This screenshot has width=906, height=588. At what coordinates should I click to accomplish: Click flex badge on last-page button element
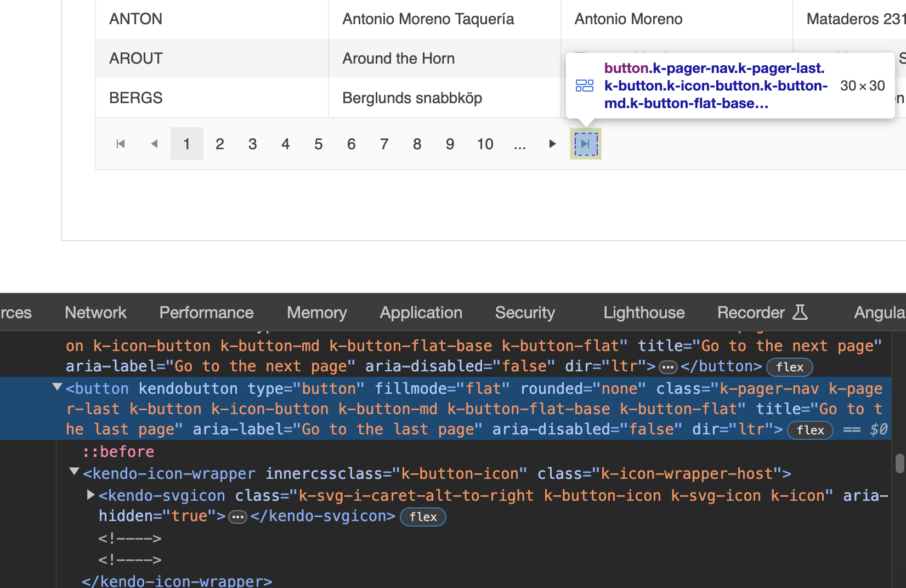pyautogui.click(x=810, y=430)
